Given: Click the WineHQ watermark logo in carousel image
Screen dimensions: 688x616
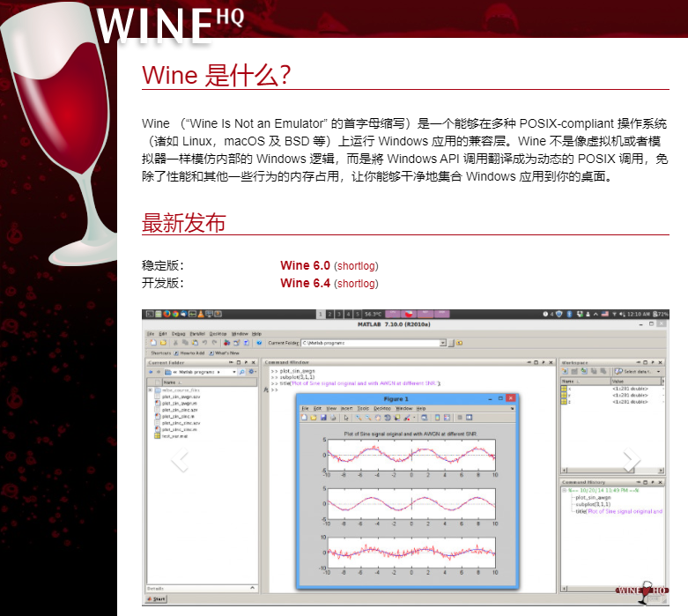Looking at the screenshot, I should (642, 591).
